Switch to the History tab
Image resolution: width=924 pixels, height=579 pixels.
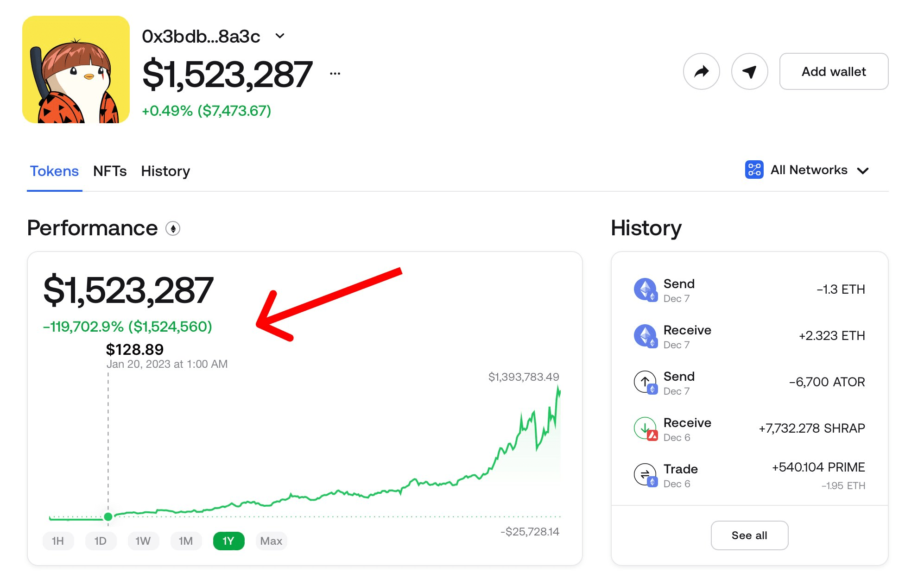pos(165,171)
